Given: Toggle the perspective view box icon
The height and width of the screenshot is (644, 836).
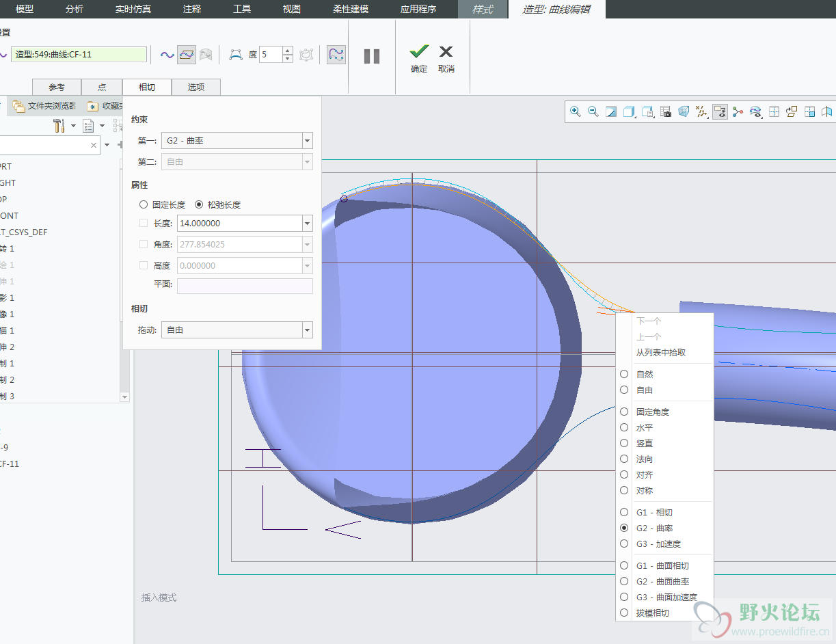Looking at the screenshot, I should tap(684, 111).
